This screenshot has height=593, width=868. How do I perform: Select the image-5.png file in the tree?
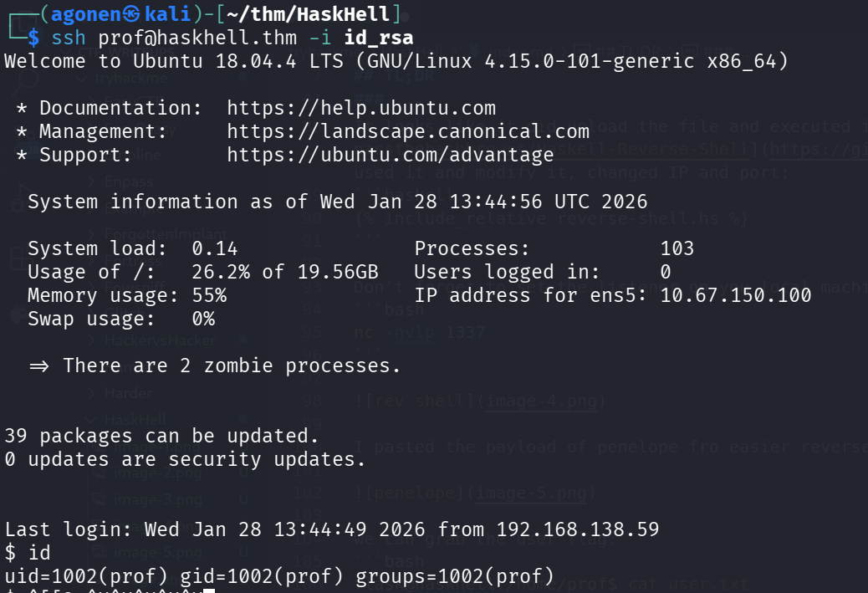click(158, 553)
